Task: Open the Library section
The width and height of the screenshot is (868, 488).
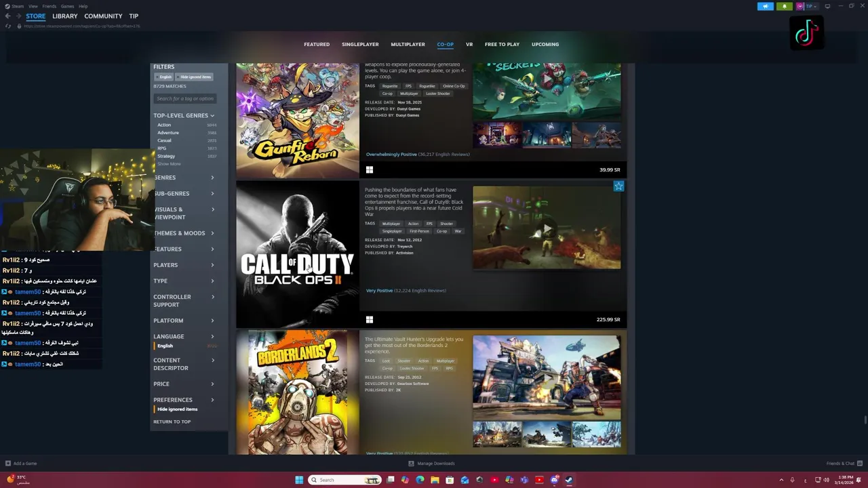Action: (x=65, y=16)
